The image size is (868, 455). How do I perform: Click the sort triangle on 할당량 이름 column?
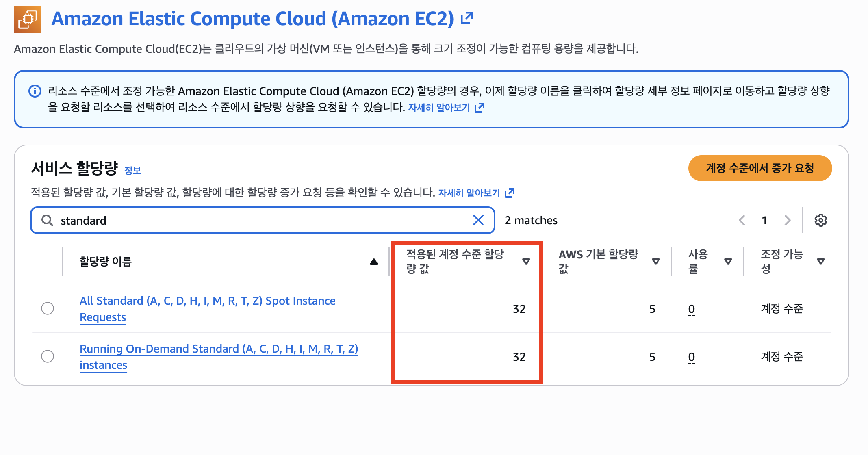pos(373,262)
